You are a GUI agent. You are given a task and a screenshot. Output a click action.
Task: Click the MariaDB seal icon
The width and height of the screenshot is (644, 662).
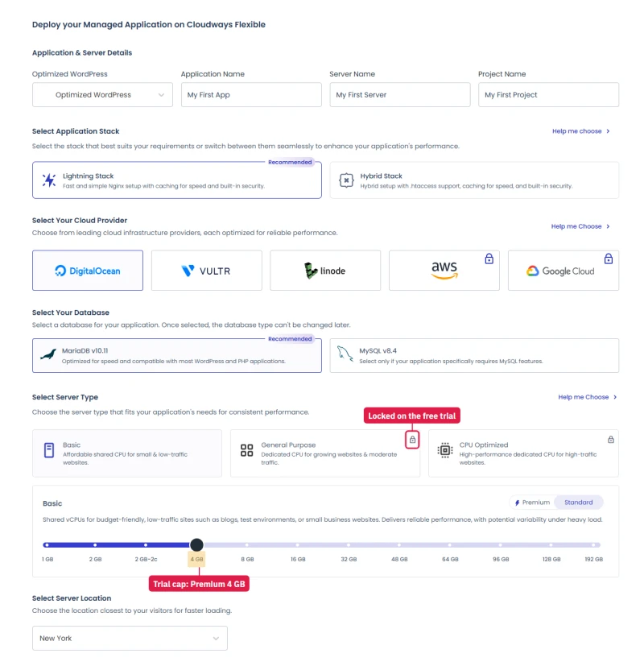coord(48,354)
